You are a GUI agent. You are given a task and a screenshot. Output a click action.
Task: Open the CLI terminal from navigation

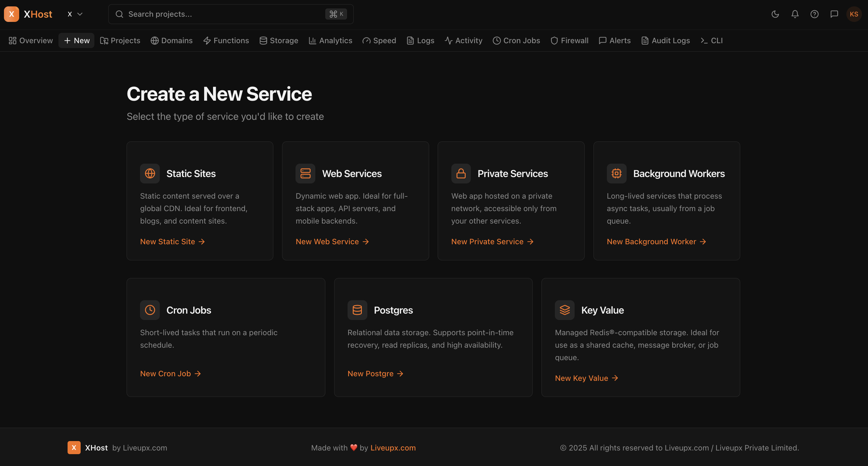pos(711,40)
